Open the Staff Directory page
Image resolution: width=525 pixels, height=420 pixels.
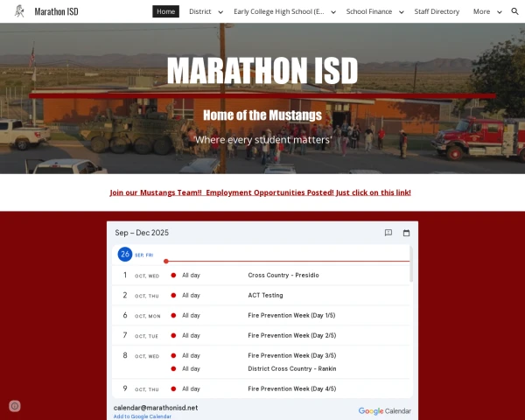click(437, 11)
